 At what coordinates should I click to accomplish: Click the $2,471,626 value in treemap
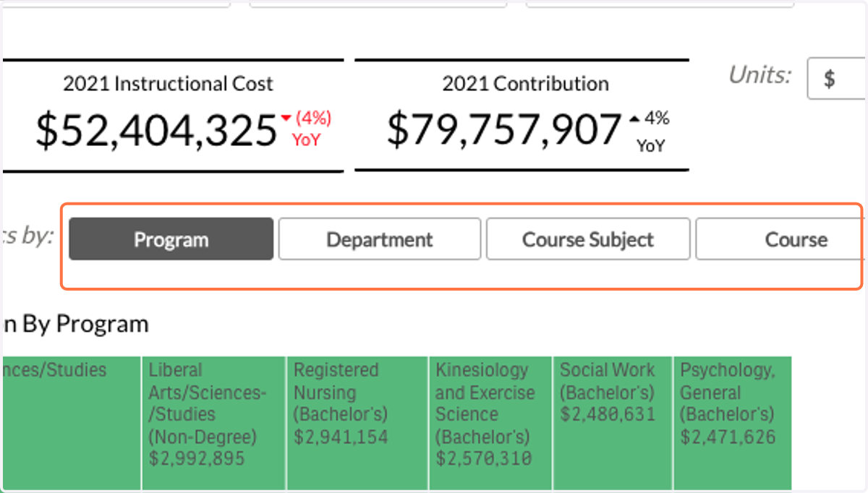pyautogui.click(x=728, y=437)
